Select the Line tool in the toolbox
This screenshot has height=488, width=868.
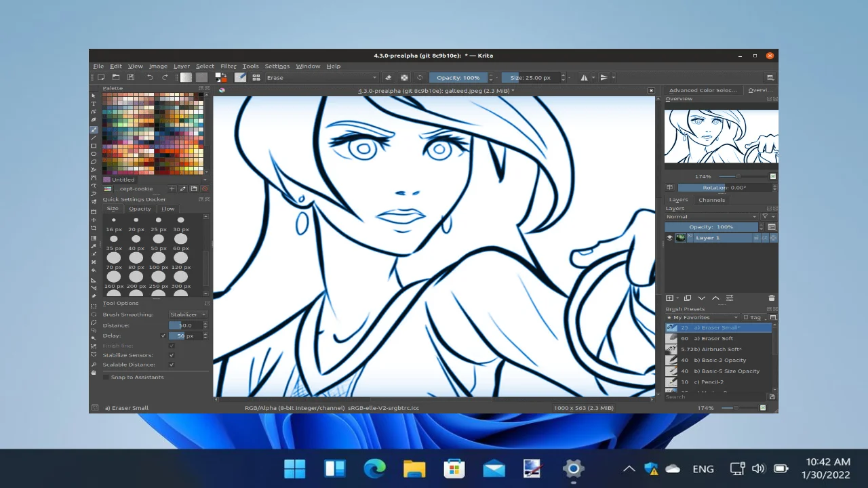pyautogui.click(x=94, y=138)
